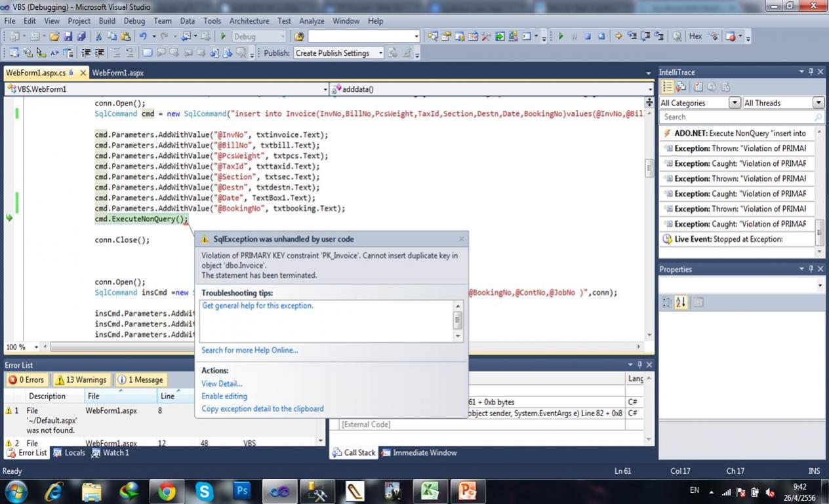The width and height of the screenshot is (829, 504).
Task: Switch to the Locals tab
Action: 69,453
